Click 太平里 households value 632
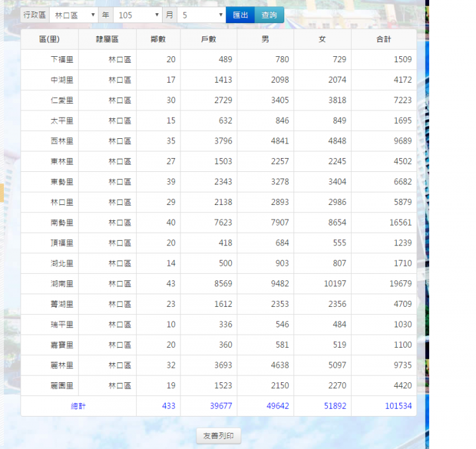The height and width of the screenshot is (449, 476). (225, 120)
